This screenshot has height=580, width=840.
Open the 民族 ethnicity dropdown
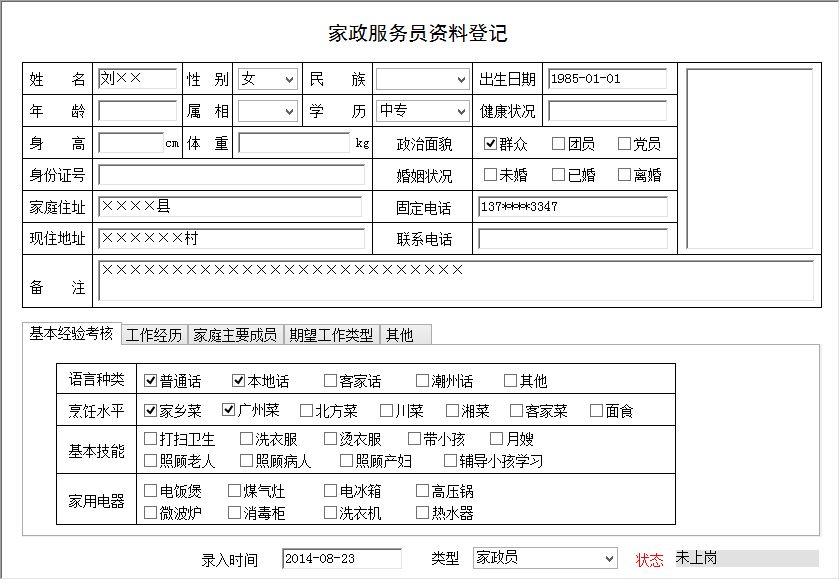(423, 79)
